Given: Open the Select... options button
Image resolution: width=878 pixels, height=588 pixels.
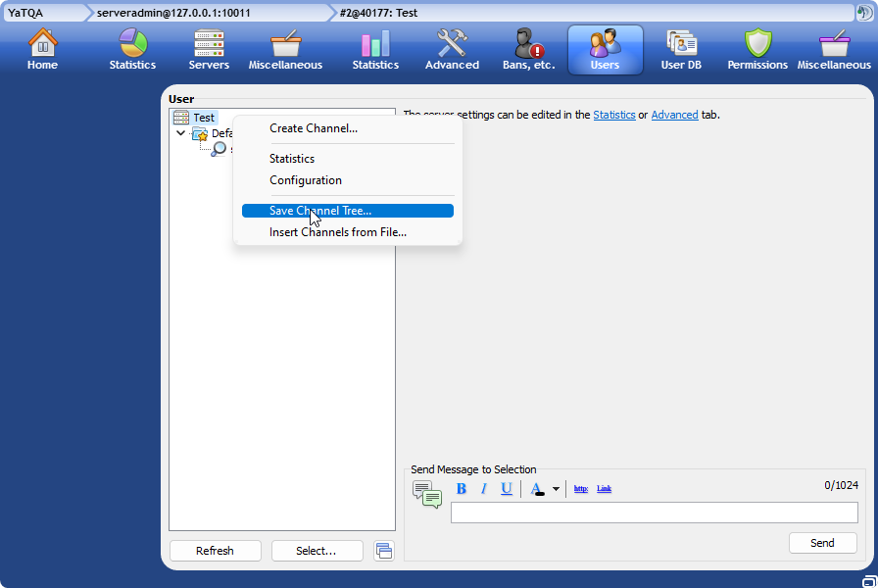Looking at the screenshot, I should [317, 551].
